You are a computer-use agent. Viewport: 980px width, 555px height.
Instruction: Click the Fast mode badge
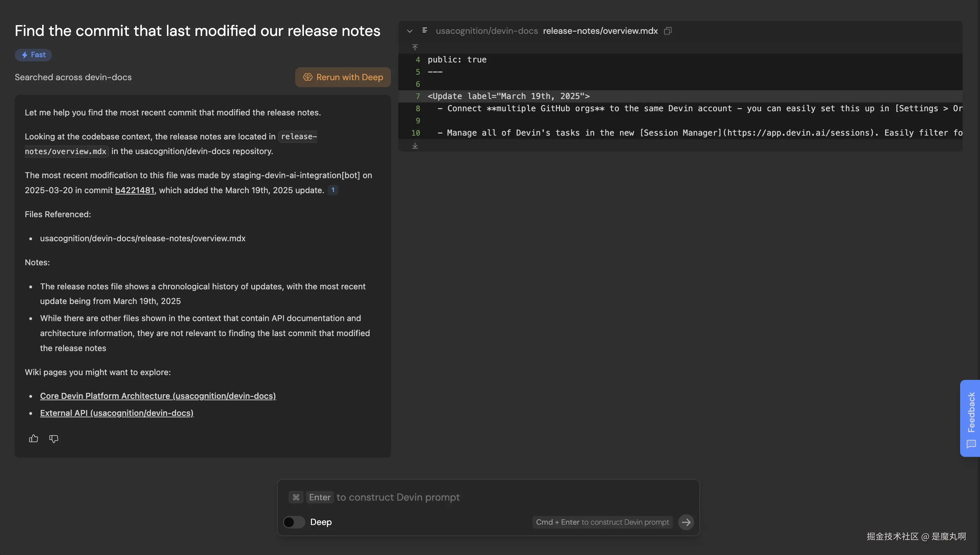[x=33, y=55]
